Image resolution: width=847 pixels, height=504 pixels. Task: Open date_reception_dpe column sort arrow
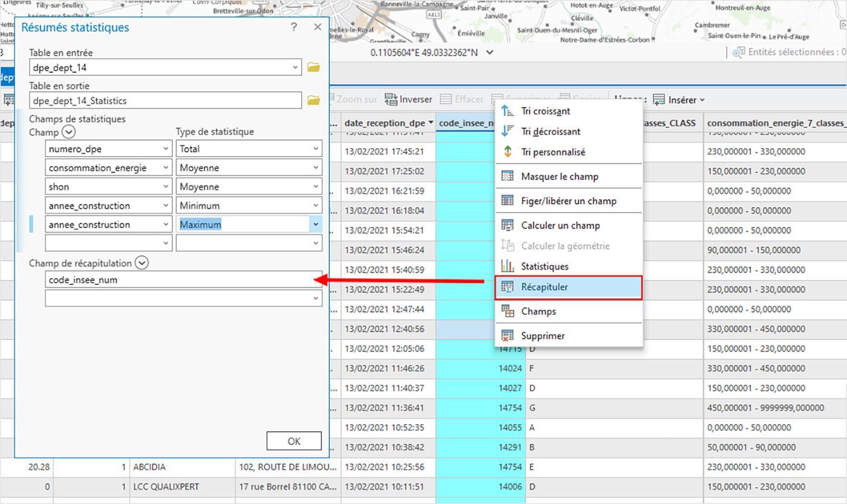point(431,123)
